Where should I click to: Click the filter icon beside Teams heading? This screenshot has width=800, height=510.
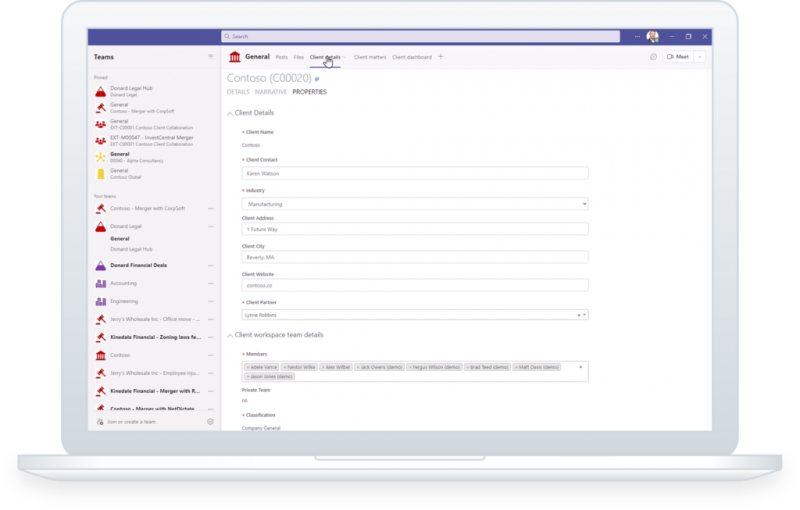coord(210,57)
